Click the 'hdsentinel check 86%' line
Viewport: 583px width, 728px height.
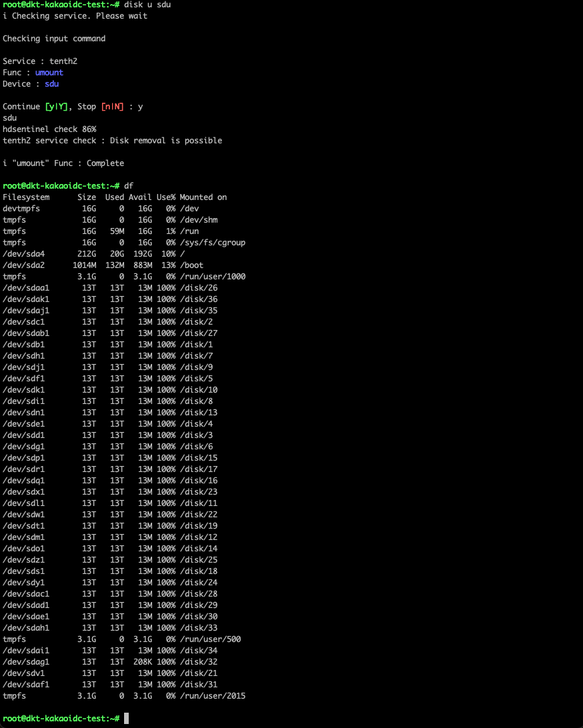(49, 129)
